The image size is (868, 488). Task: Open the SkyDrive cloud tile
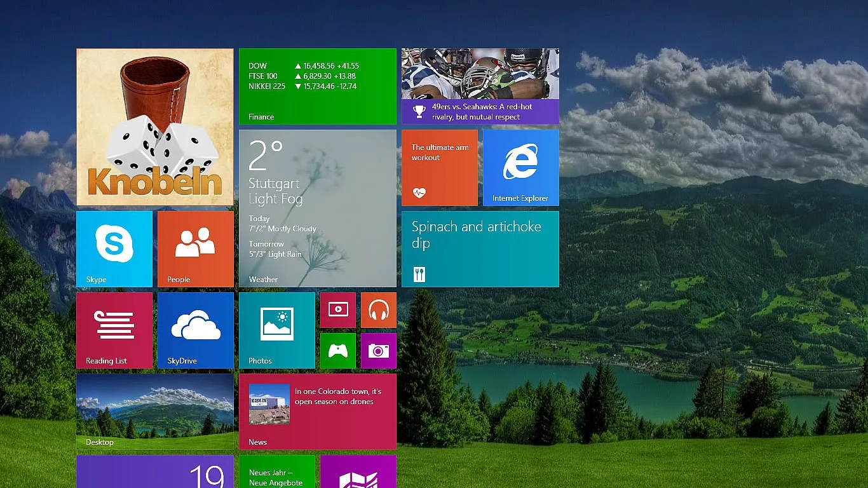(196, 330)
